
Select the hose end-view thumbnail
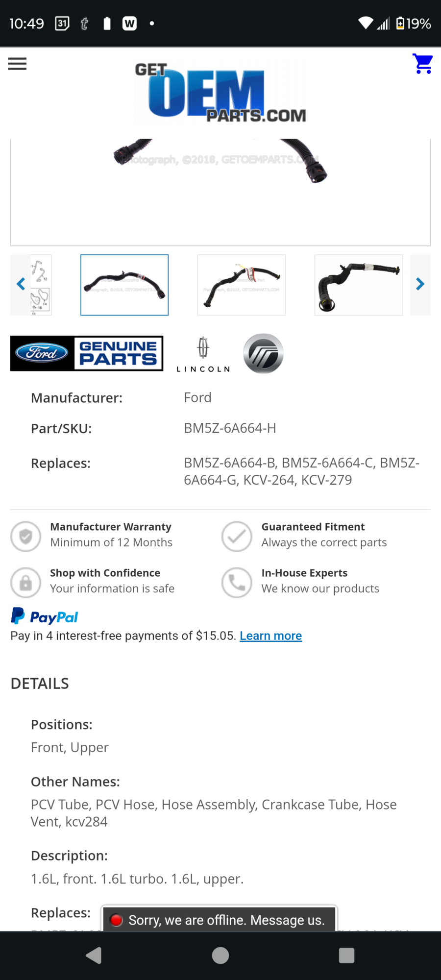point(359,285)
